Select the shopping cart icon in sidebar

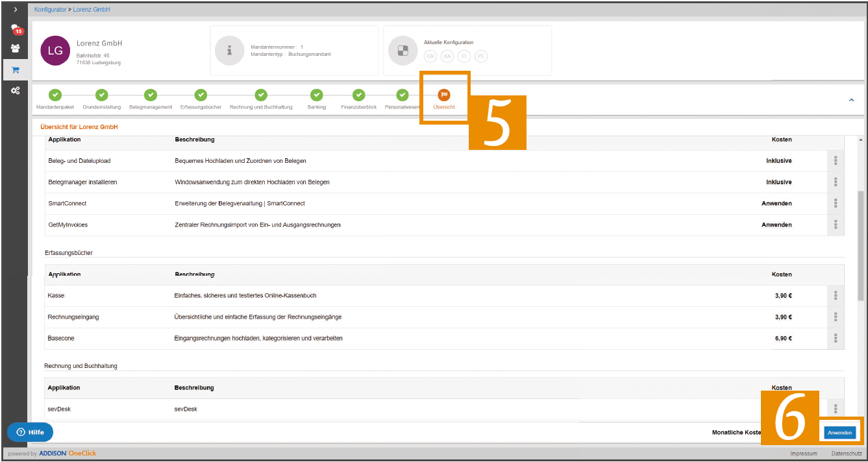click(x=15, y=70)
